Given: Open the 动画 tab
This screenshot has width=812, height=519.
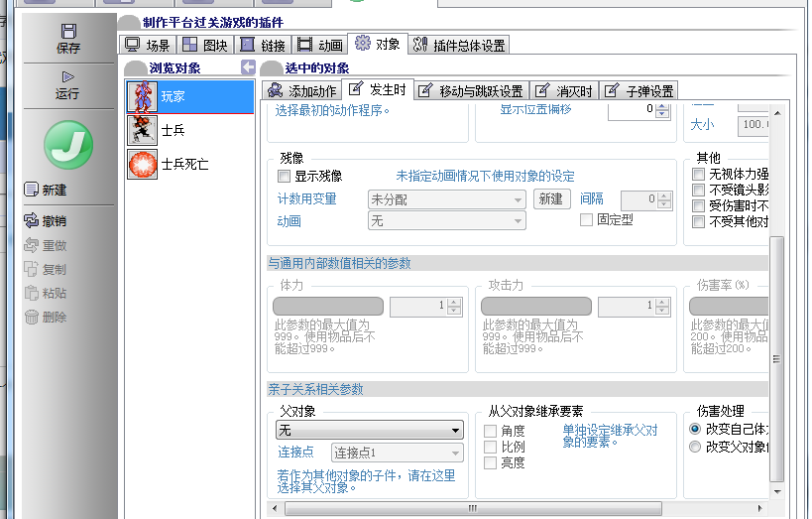Looking at the screenshot, I should (320, 45).
